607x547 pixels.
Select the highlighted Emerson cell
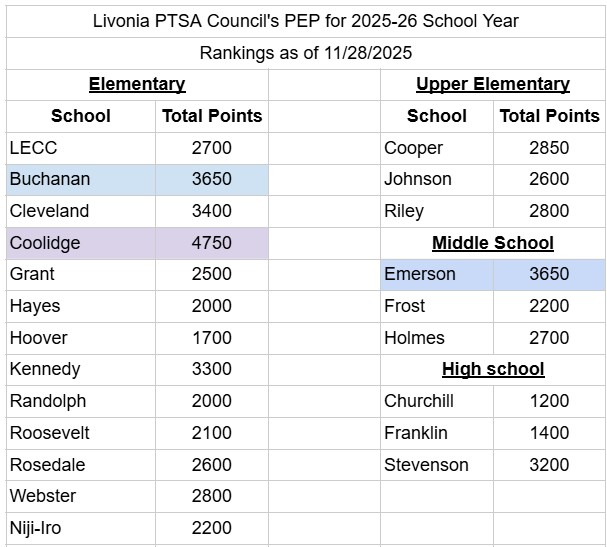pyautogui.click(x=436, y=274)
